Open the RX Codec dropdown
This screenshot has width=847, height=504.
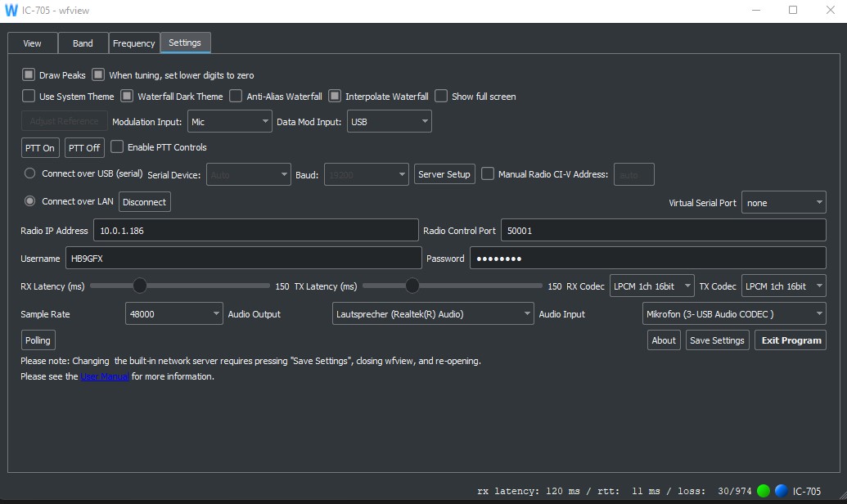(651, 286)
